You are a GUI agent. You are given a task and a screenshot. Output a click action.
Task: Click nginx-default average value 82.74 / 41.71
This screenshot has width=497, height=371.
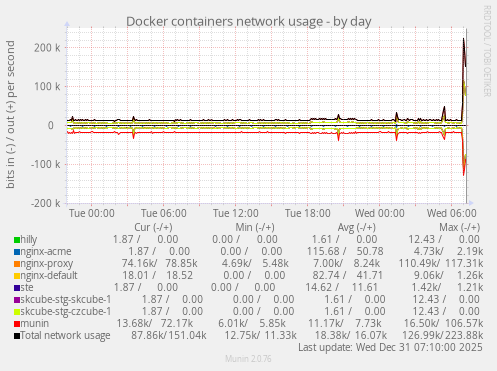click(x=348, y=275)
